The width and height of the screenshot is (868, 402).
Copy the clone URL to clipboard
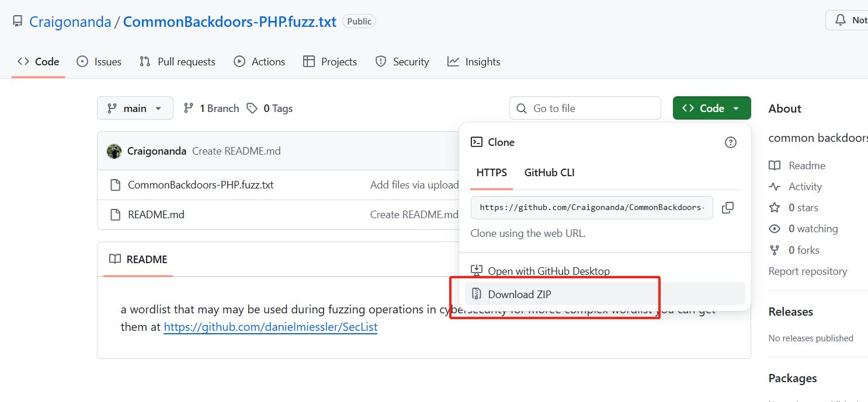[x=728, y=207]
